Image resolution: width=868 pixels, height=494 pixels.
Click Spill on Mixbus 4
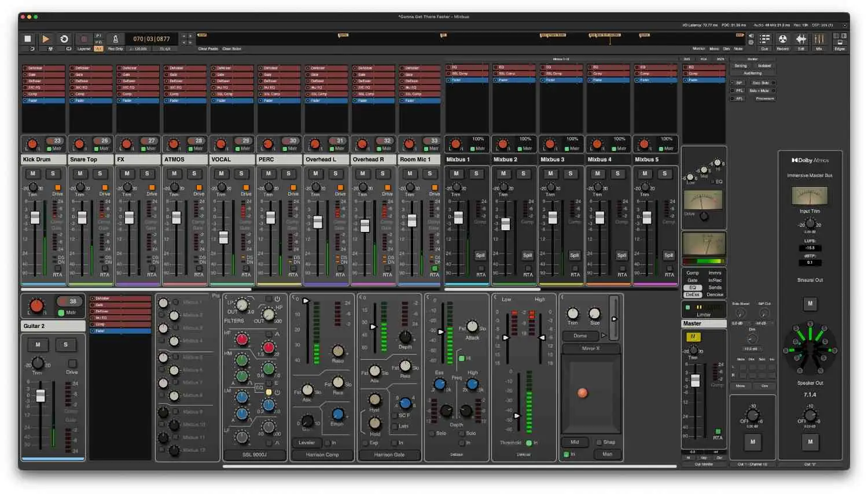(x=621, y=255)
